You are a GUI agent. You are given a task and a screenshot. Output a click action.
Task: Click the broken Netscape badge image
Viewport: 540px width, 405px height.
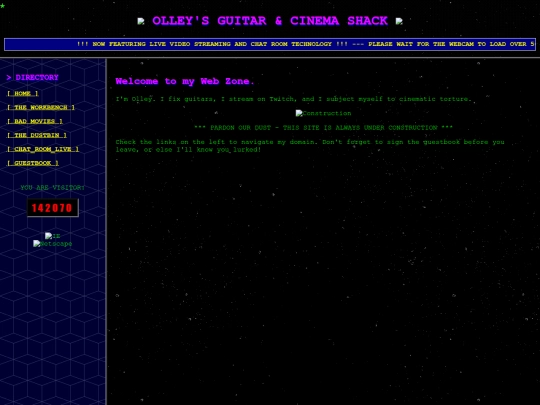(x=52, y=244)
